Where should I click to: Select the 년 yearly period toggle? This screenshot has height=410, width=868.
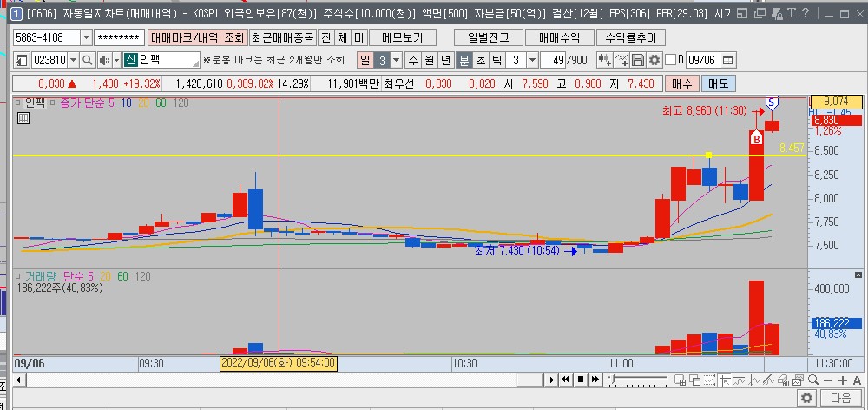click(x=447, y=60)
